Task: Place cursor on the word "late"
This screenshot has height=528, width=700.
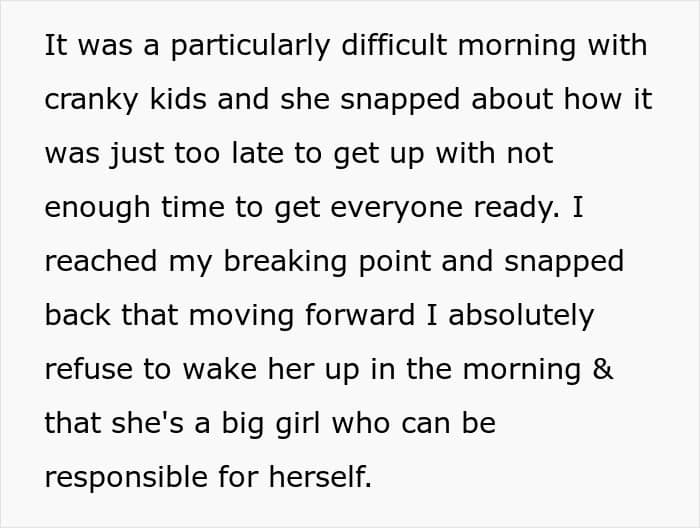Action: (258, 153)
